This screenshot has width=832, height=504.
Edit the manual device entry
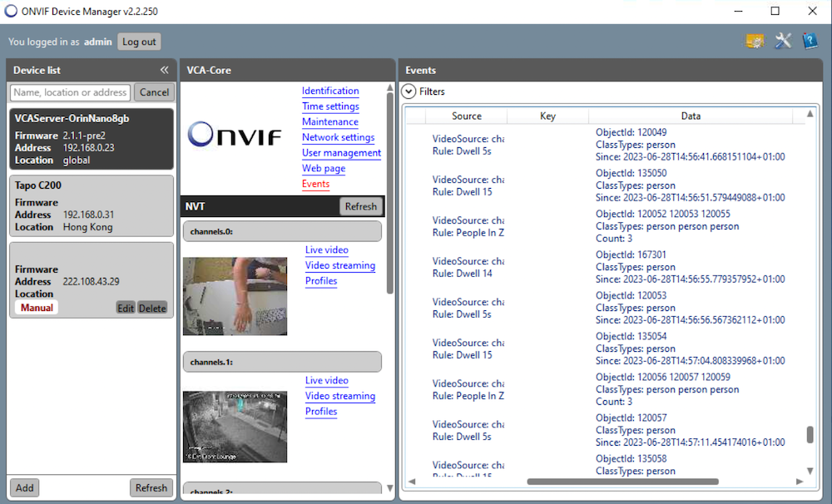[126, 308]
